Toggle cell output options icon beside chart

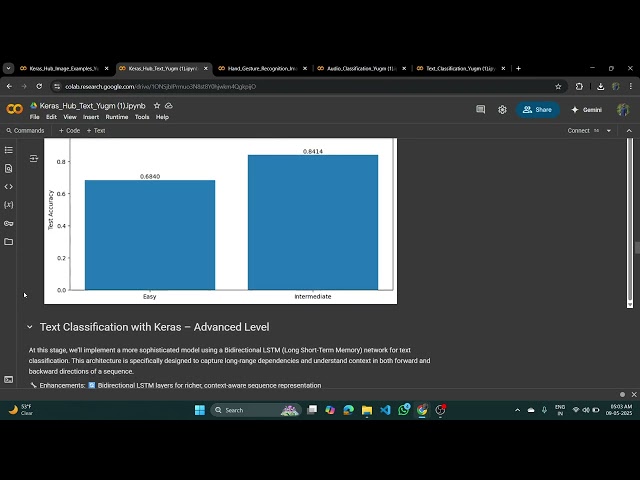(x=33, y=158)
